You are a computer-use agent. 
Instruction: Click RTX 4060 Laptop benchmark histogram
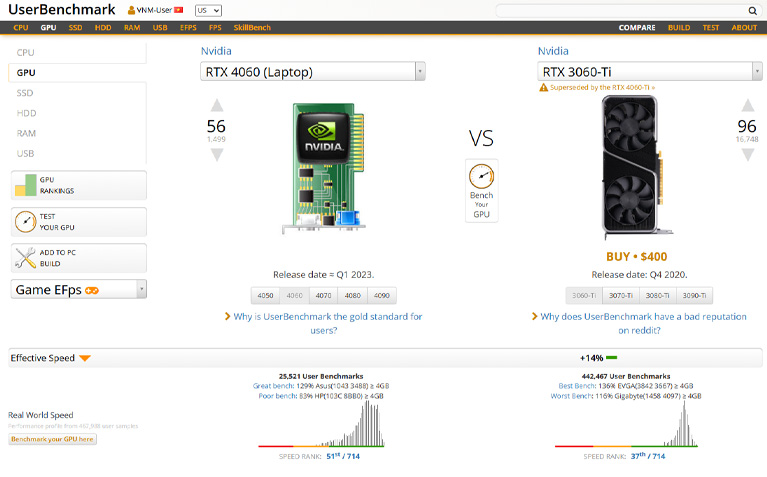tap(321, 424)
